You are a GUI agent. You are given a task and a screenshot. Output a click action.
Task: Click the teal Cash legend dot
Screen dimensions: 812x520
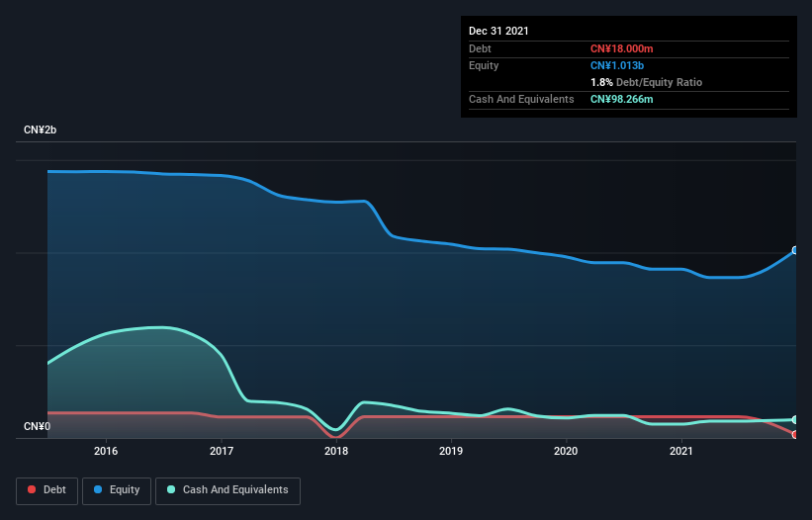(171, 489)
